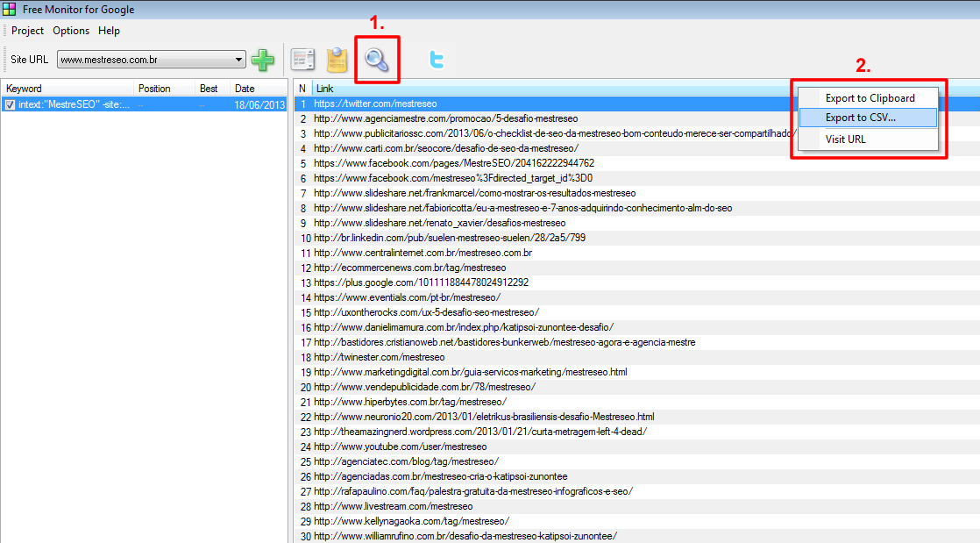Select row 18 twinester.com/mestreseo link

pos(379,357)
